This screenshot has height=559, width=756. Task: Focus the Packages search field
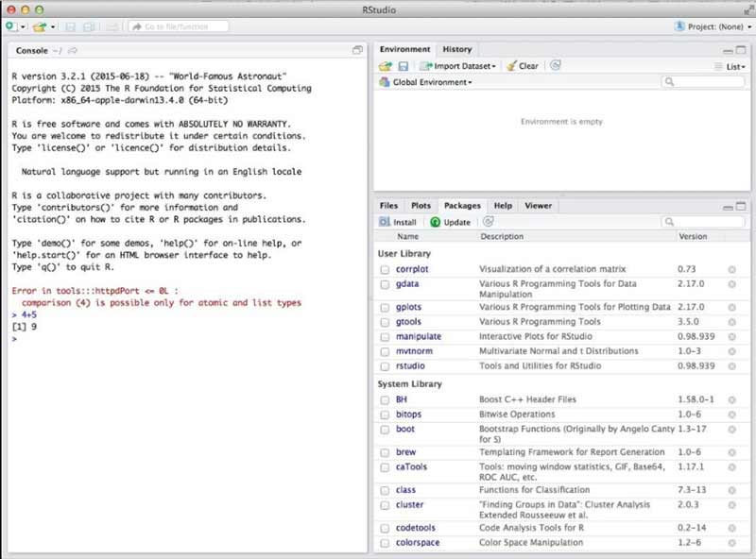(x=702, y=222)
